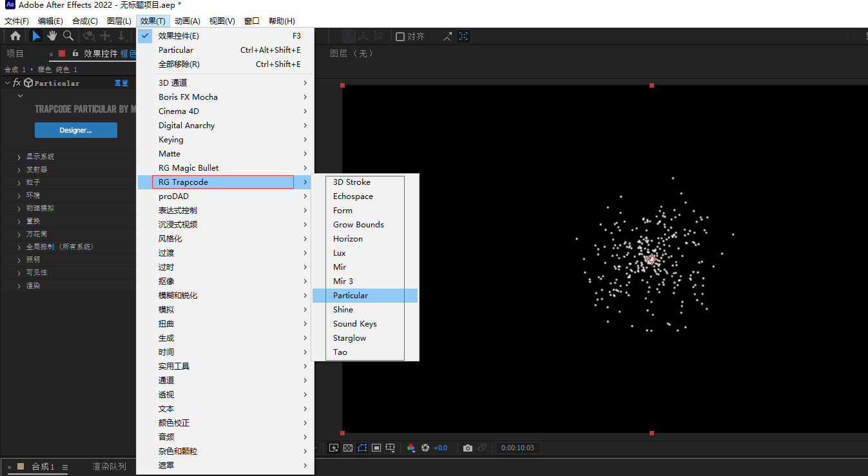868x476 pixels.
Task: Open the 模糊和锐化 effects submenu
Action: click(x=225, y=296)
